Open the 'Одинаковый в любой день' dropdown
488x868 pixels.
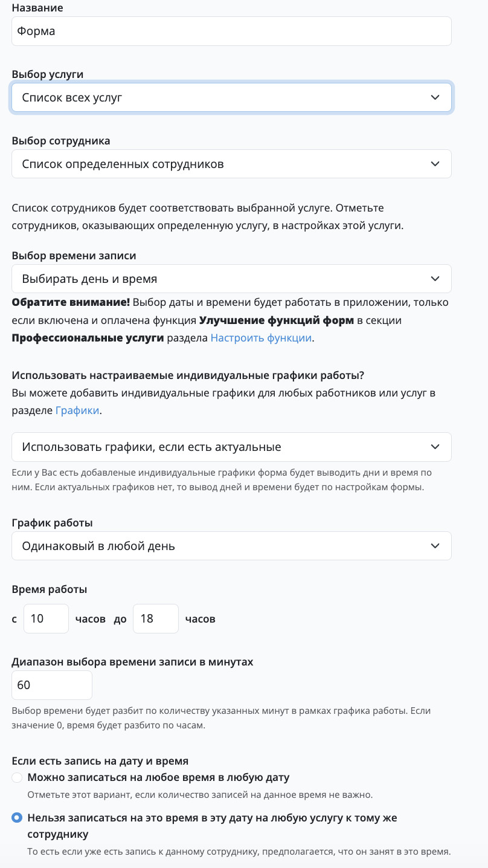(231, 546)
